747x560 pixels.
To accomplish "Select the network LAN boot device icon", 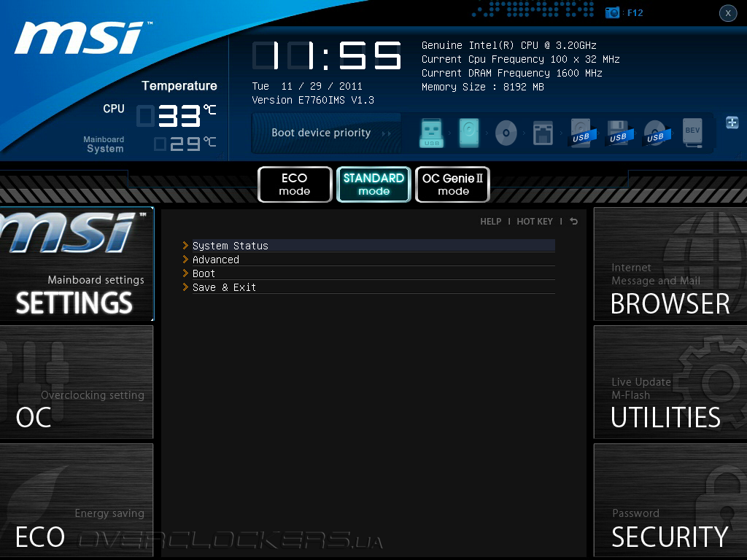I will click(x=543, y=133).
